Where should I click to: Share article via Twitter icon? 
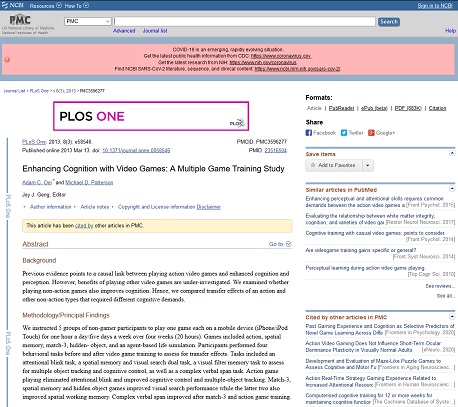click(344, 133)
